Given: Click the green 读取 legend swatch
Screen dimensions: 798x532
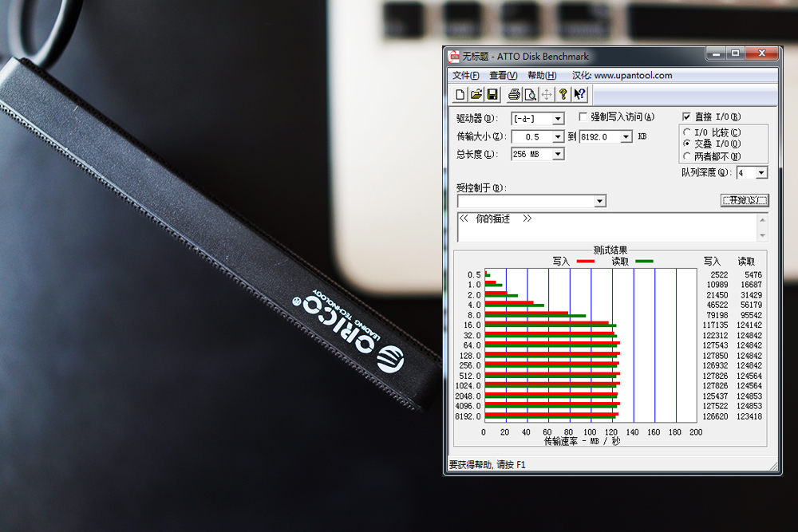Looking at the screenshot, I should point(644,262).
